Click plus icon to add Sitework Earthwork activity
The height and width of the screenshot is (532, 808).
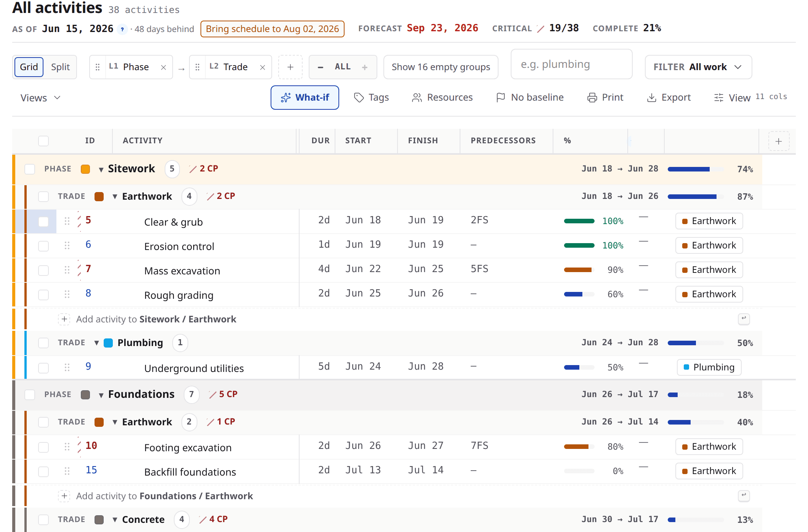(x=64, y=319)
